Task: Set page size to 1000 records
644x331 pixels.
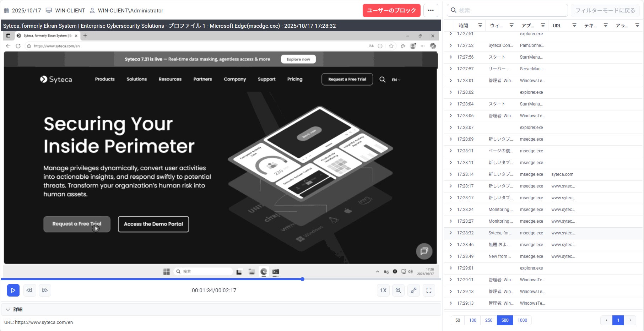Action: (x=522, y=320)
